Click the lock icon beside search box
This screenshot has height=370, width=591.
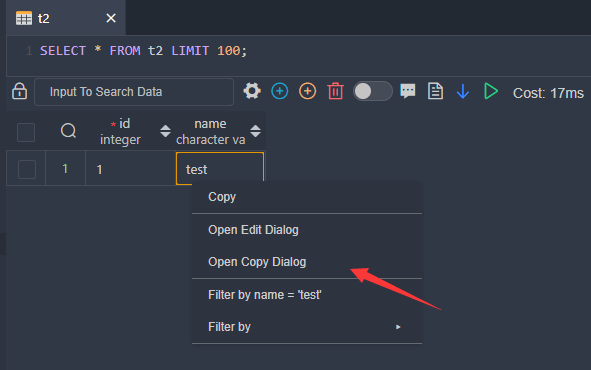pyautogui.click(x=19, y=91)
